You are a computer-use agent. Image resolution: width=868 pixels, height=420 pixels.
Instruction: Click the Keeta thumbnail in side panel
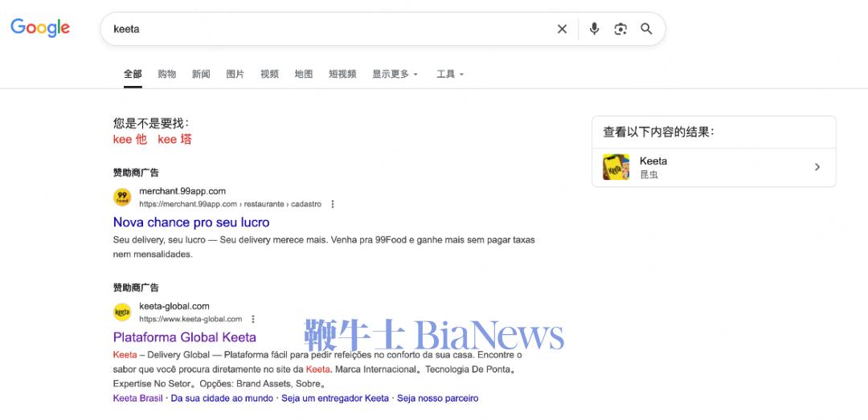click(x=616, y=167)
